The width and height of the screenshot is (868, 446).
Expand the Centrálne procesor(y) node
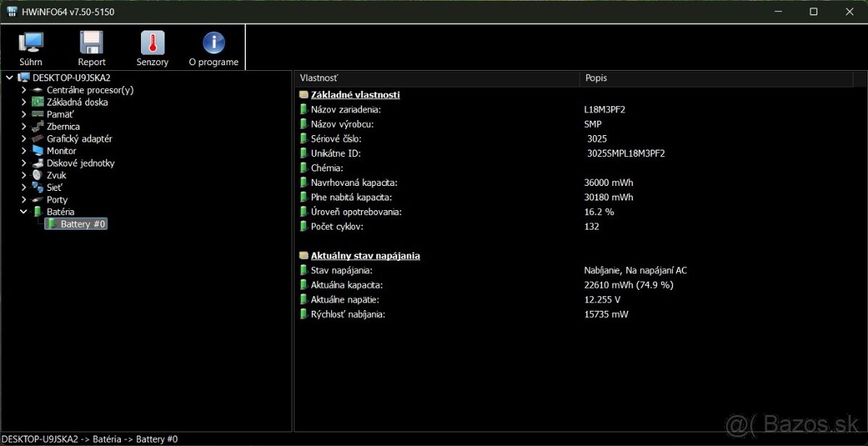[23, 90]
